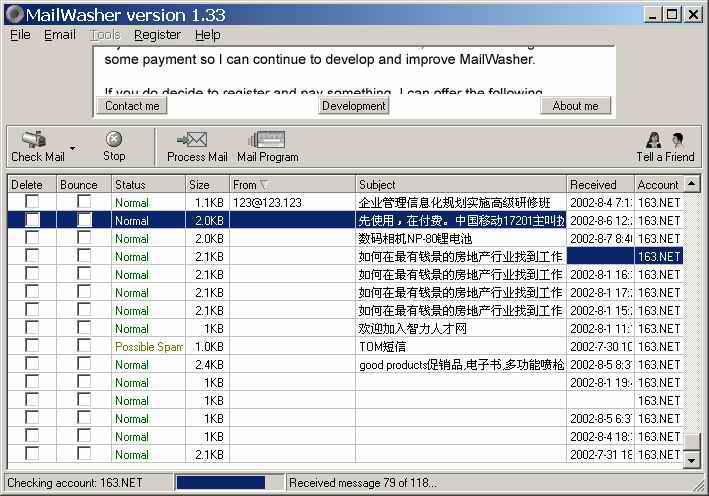The image size is (709, 496).
Task: Select the Possible Spam status cell
Action: pyautogui.click(x=148, y=347)
